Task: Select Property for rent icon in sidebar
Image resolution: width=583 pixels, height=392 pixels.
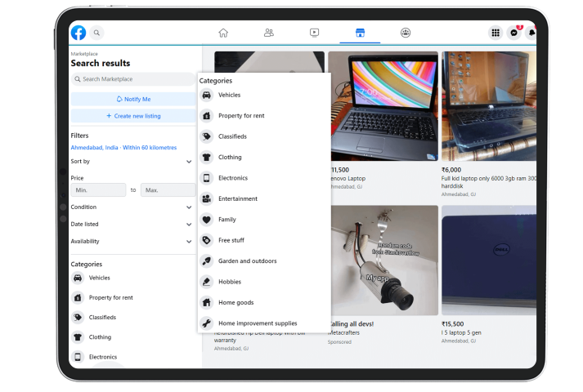Action: 78,297
